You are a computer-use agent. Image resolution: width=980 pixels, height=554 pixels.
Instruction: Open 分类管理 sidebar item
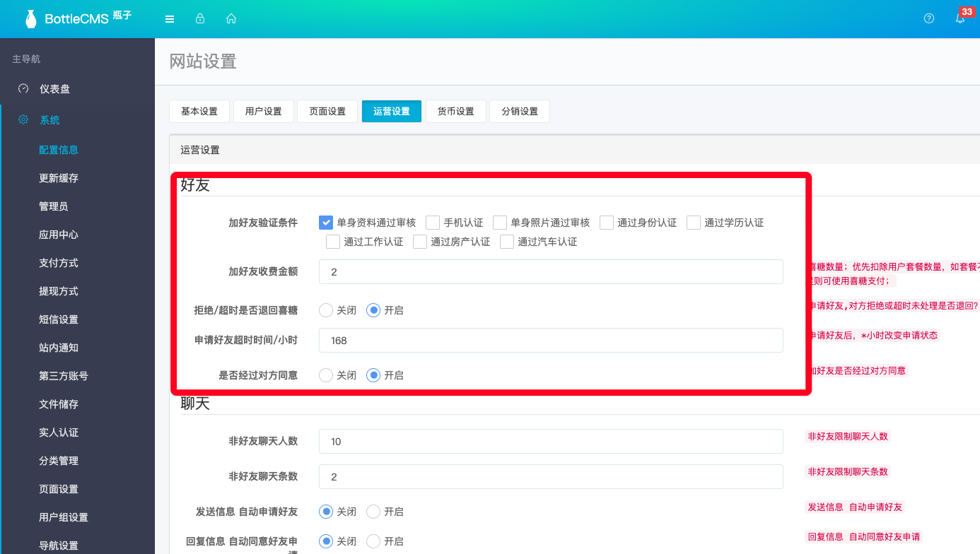(x=59, y=461)
